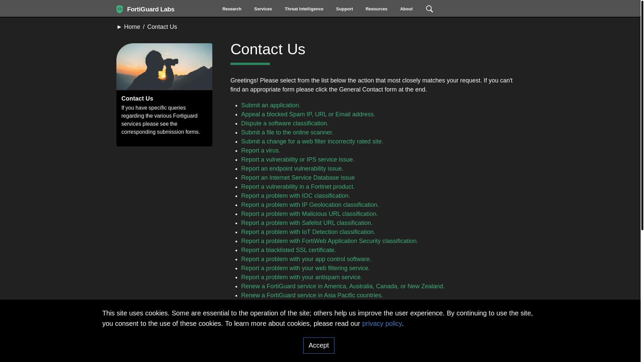This screenshot has width=644, height=362.
Task: Click the page vertical scrollbar
Action: pyautogui.click(x=642, y=115)
